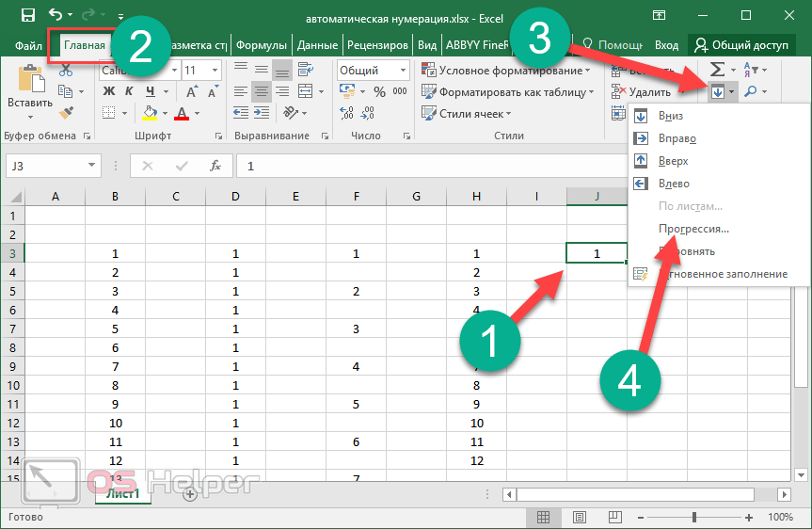Viewport: 812px width, 529px height.
Task: Click the yellow fill color swatch button
Action: (149, 113)
